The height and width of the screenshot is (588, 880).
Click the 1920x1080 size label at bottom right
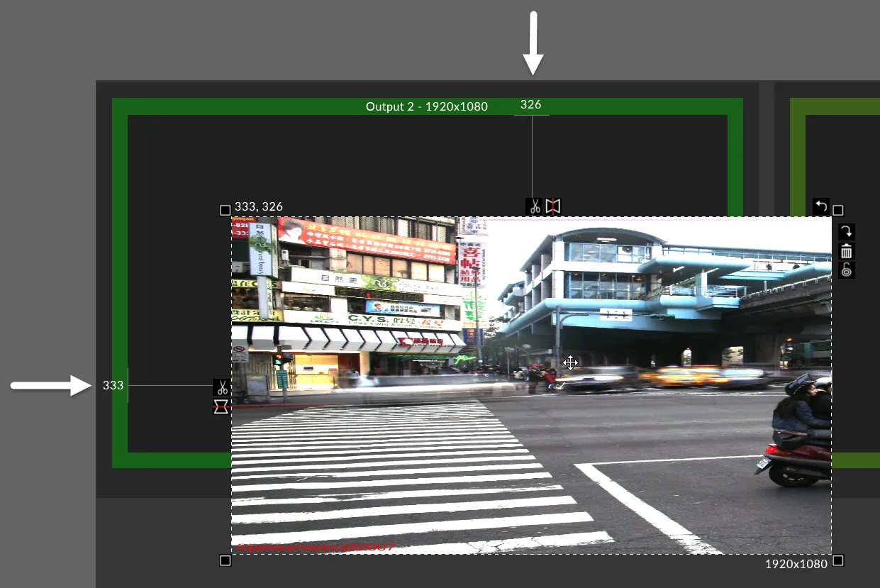(x=795, y=563)
